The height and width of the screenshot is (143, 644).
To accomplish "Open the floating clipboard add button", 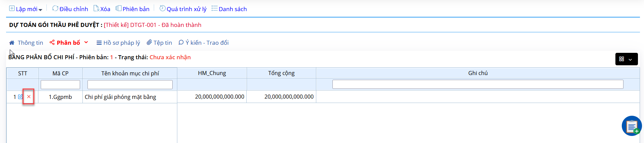I will 632,126.
